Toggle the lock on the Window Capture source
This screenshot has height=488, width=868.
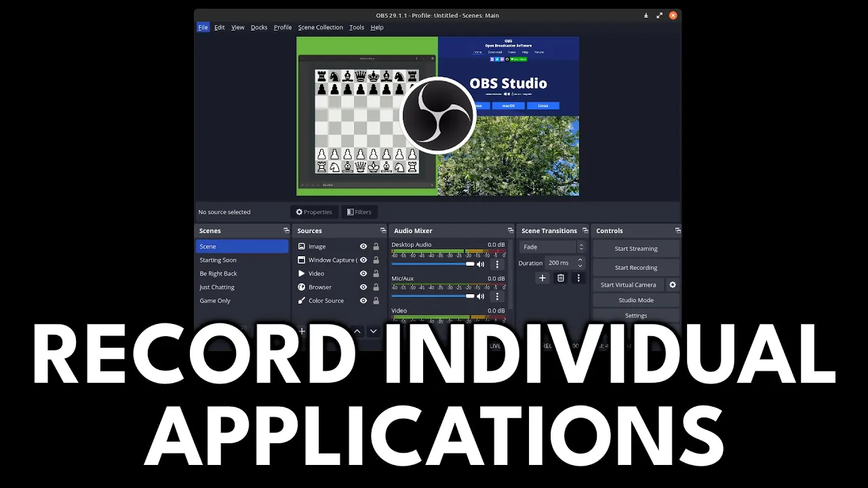pyautogui.click(x=376, y=260)
